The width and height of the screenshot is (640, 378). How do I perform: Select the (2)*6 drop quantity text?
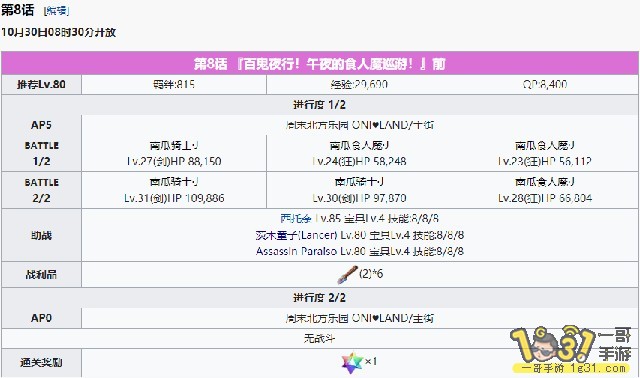[371, 273]
